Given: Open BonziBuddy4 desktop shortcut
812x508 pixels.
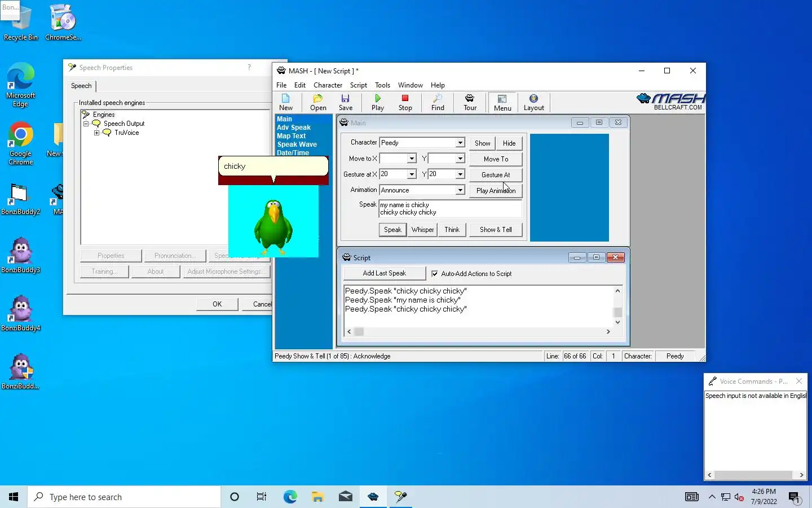Looking at the screenshot, I should point(21,313).
